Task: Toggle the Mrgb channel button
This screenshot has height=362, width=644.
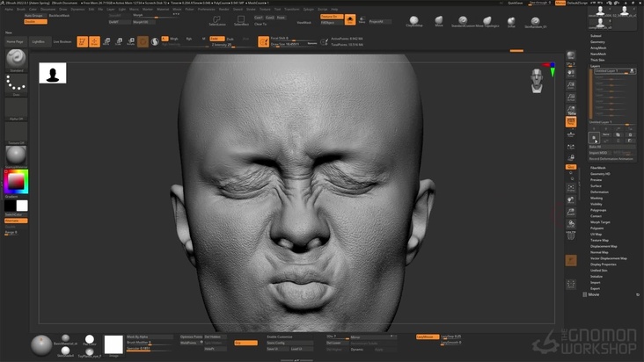Action: [173, 39]
